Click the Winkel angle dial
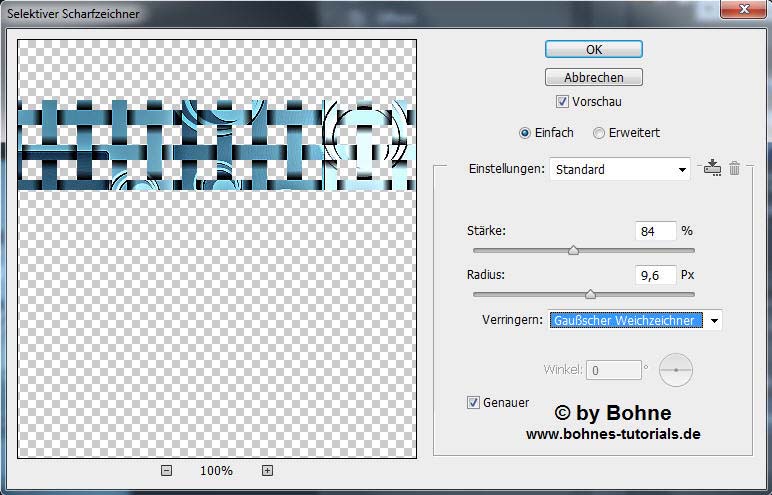Screen dimensions: 772x495 pos(676,370)
